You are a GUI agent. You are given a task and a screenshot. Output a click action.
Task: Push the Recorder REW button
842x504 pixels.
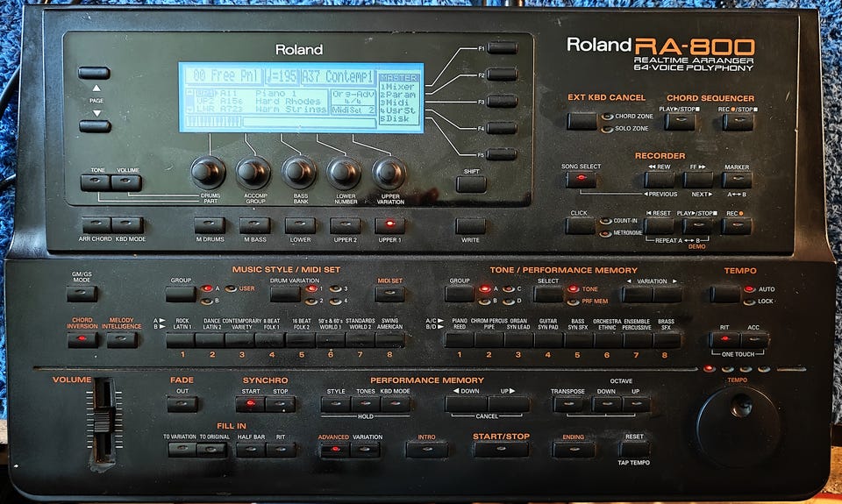[659, 180]
